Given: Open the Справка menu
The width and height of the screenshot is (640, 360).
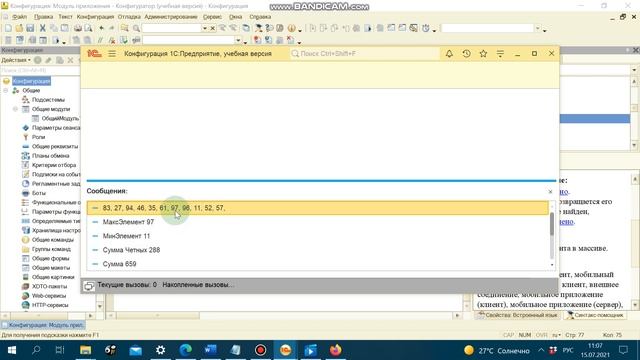Looking at the screenshot, I should coord(260,17).
